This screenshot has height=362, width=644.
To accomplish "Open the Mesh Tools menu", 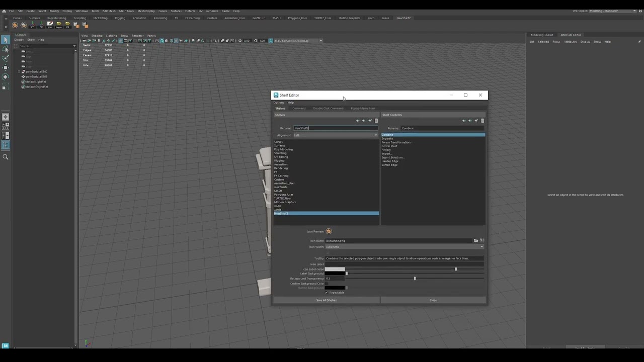I will 126,11.
